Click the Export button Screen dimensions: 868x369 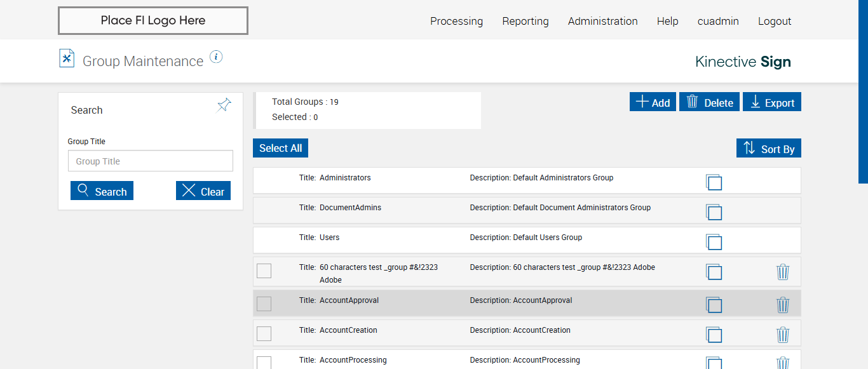tap(772, 102)
